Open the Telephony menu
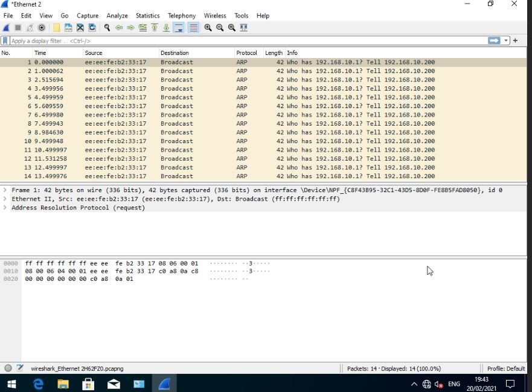The width and height of the screenshot is (532, 392). [x=182, y=16]
